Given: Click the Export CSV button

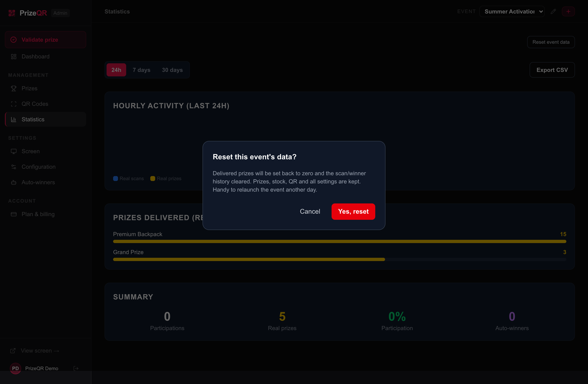Looking at the screenshot, I should [x=552, y=70].
